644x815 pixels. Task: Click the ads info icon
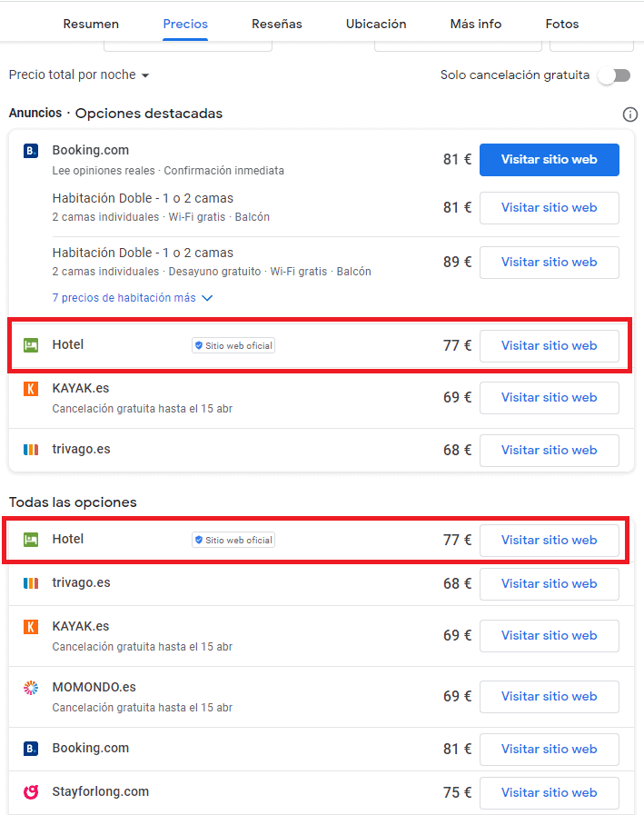(x=630, y=114)
